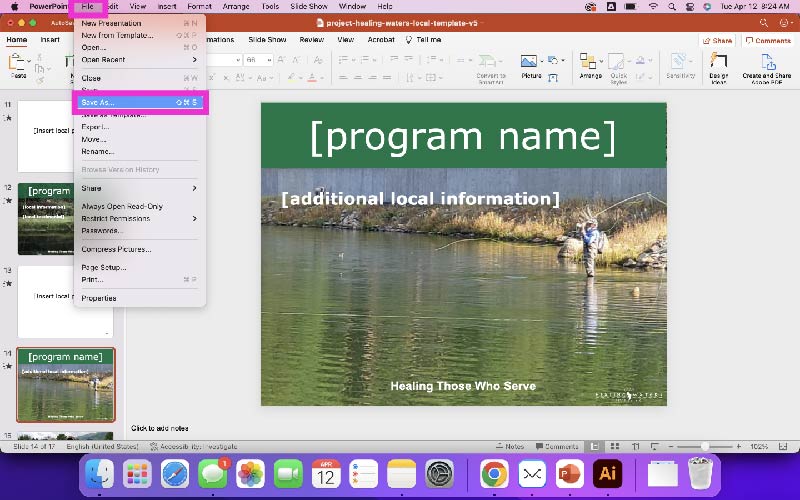Switch to the Insert ribbon tab

tap(50, 40)
